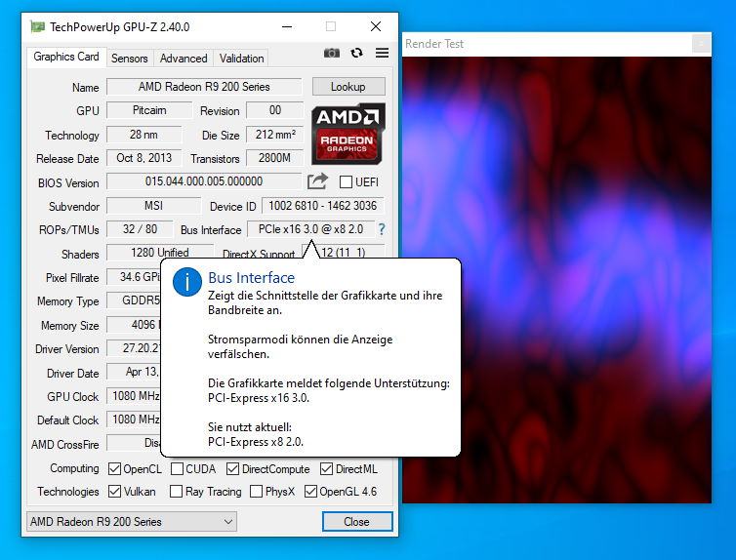
Task: Click the Bus Interface field PCIe x16 3.0
Action: [310, 229]
